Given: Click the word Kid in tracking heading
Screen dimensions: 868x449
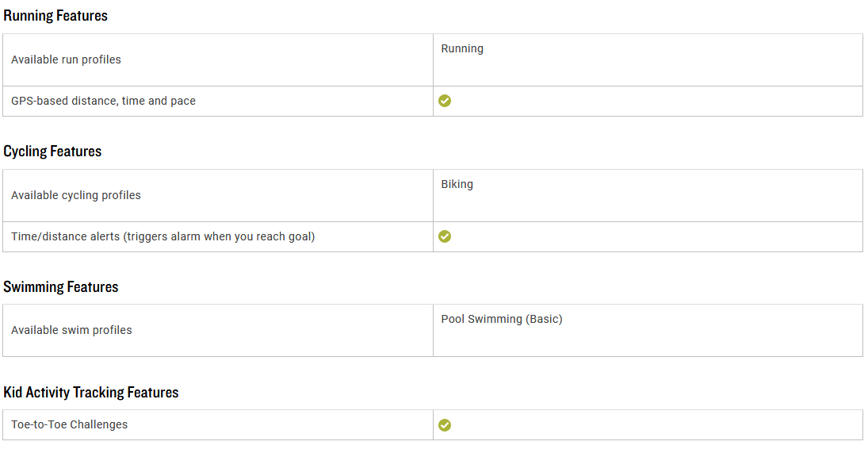Looking at the screenshot, I should click(x=13, y=393).
